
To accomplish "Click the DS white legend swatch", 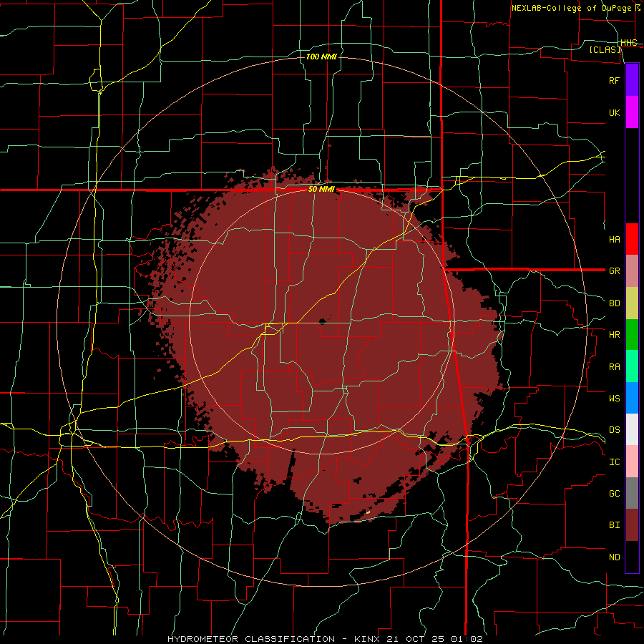I will click(x=632, y=429).
